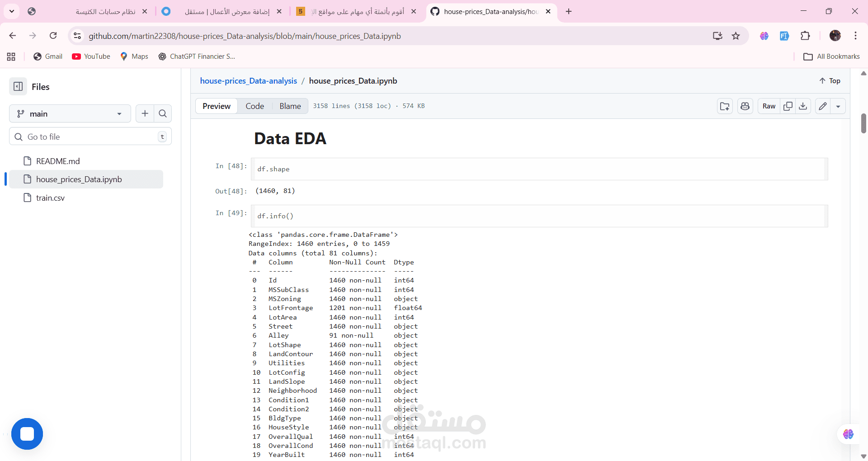
Task: Select house_prices_Data.ipynb in file tree
Action: pos(86,179)
